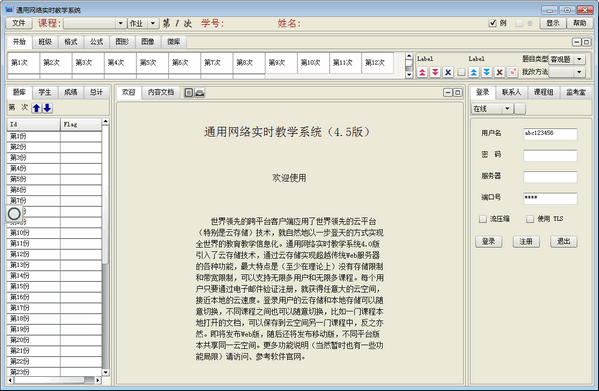Toggle the 例 checkbox
The width and height of the screenshot is (599, 391).
click(493, 23)
